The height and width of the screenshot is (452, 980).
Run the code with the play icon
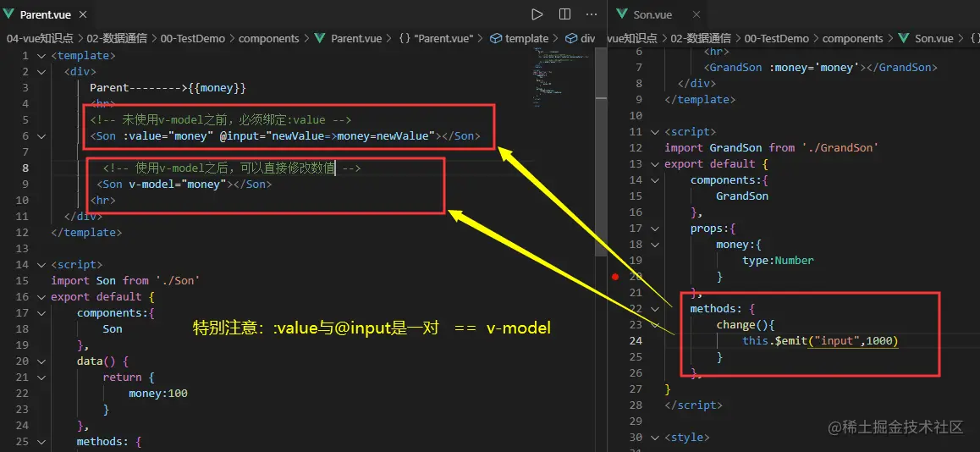[x=537, y=14]
